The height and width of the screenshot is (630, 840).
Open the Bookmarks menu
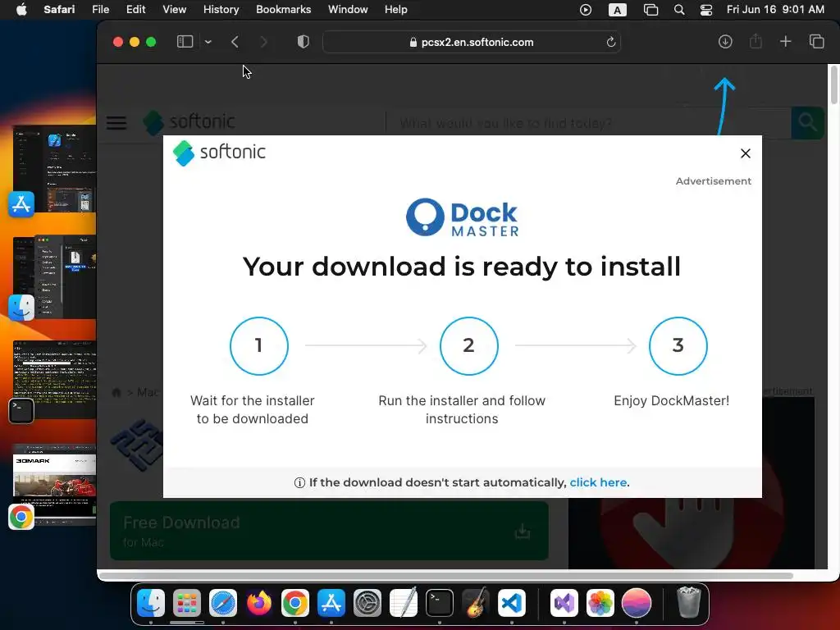click(283, 10)
